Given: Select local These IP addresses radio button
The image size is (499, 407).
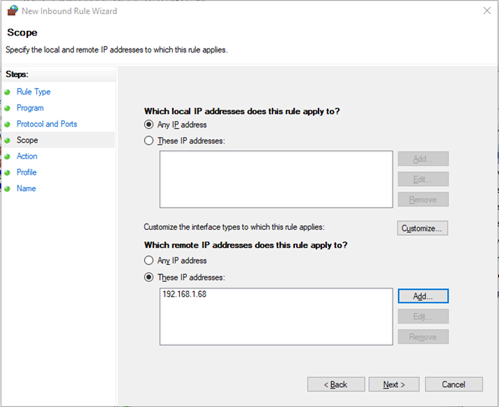Looking at the screenshot, I should coord(149,141).
